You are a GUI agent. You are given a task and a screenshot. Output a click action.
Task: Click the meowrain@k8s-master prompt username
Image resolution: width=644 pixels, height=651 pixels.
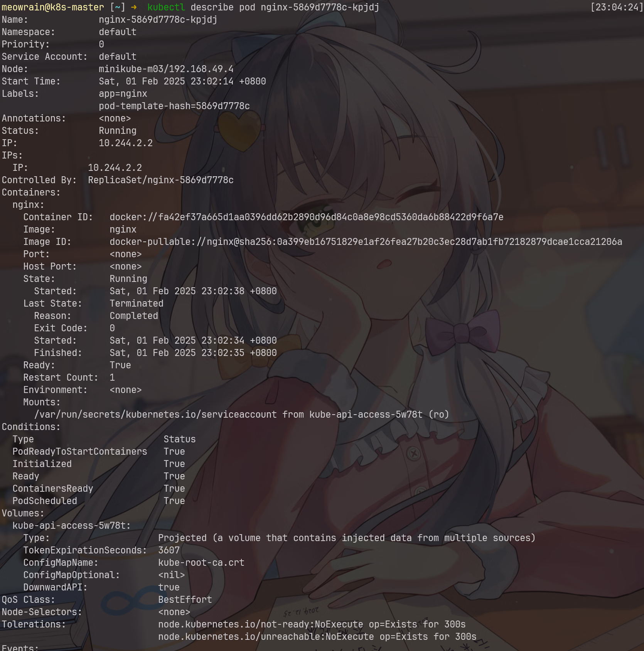click(x=52, y=7)
